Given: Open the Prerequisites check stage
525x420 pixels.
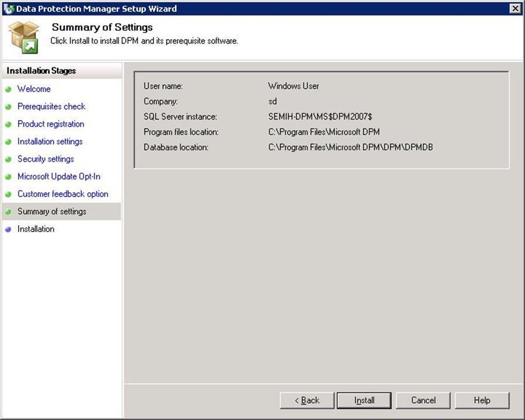Looking at the screenshot, I should (51, 106).
